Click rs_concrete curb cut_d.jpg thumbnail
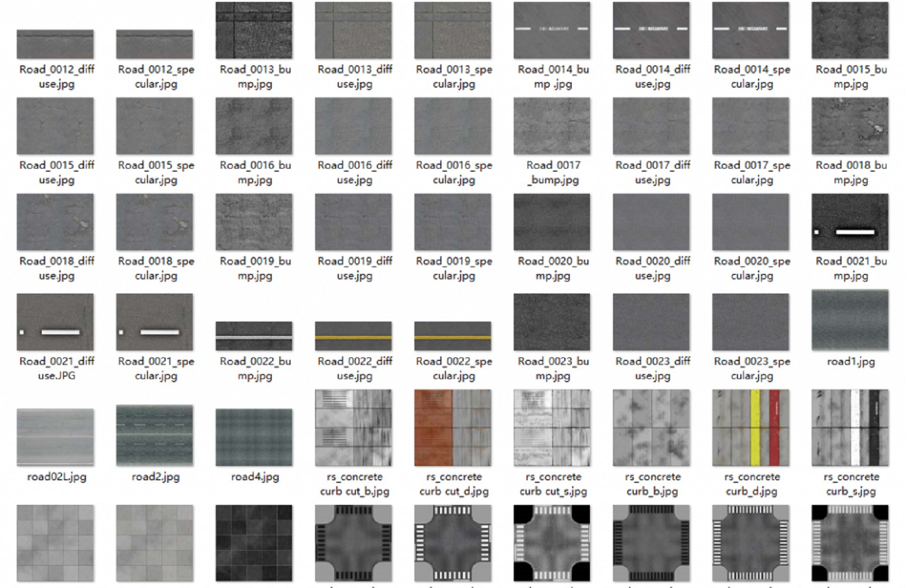The width and height of the screenshot is (906, 588). 452,428
